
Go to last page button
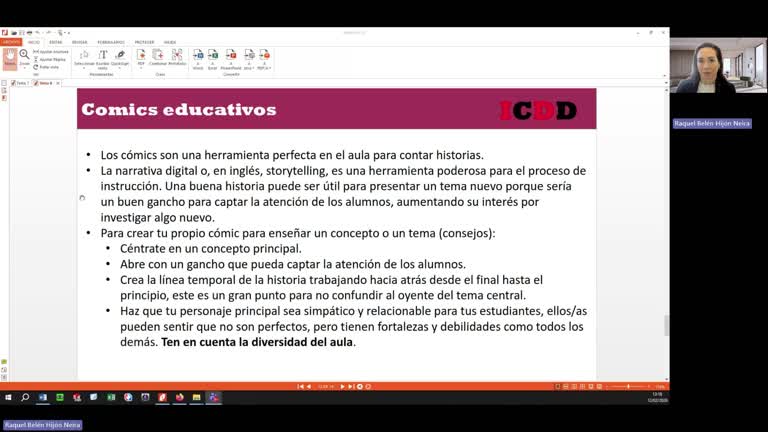pos(351,386)
